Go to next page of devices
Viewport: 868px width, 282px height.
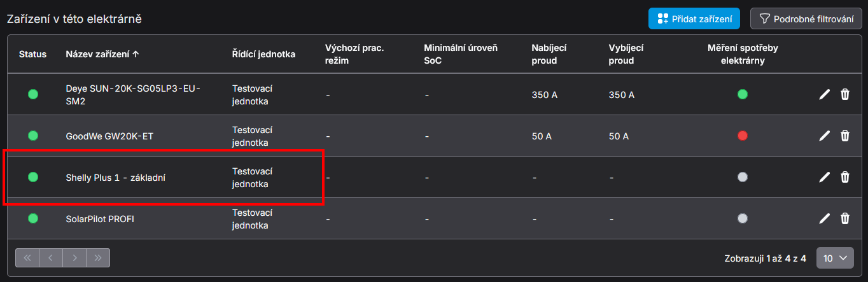[x=74, y=258]
